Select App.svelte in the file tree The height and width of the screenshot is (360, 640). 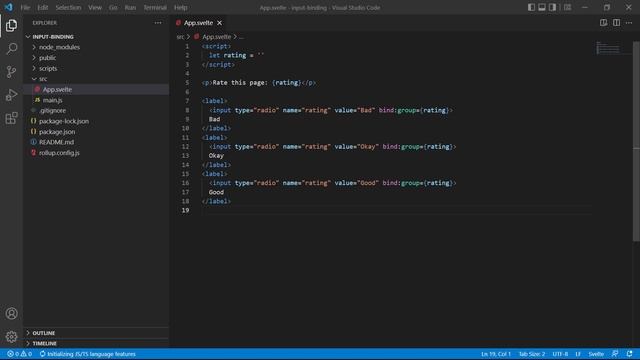[x=96, y=89]
